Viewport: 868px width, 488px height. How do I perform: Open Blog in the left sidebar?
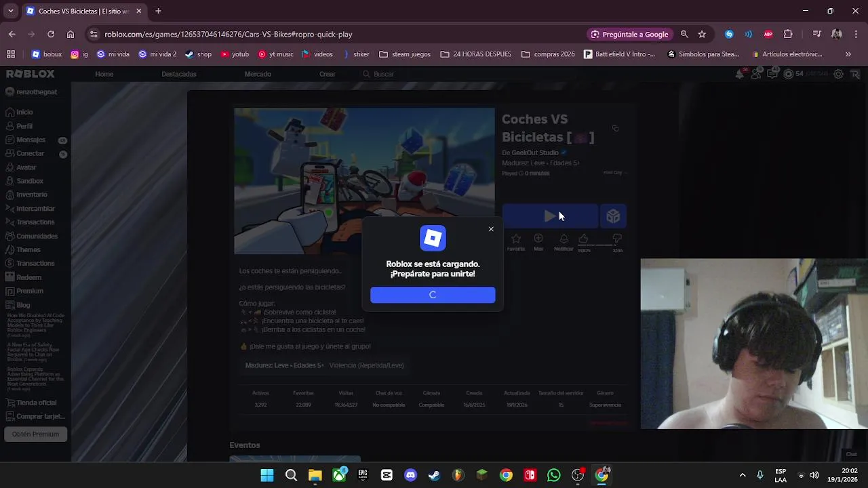coord(23,305)
